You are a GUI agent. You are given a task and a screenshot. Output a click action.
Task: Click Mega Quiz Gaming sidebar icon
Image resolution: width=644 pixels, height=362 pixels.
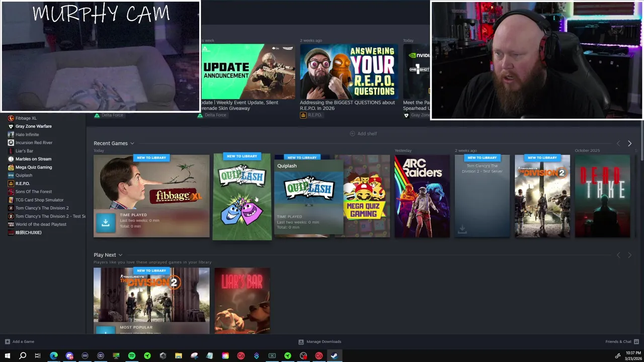click(11, 167)
